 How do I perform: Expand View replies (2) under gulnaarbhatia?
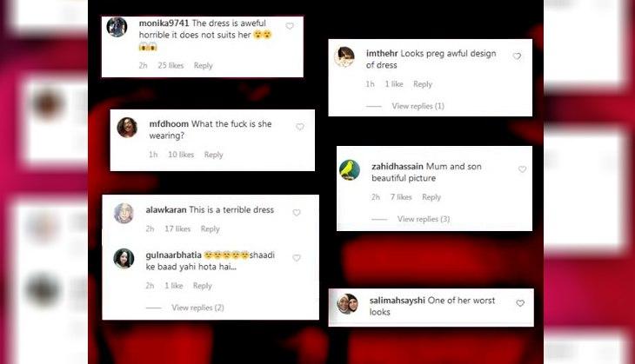[x=197, y=308]
